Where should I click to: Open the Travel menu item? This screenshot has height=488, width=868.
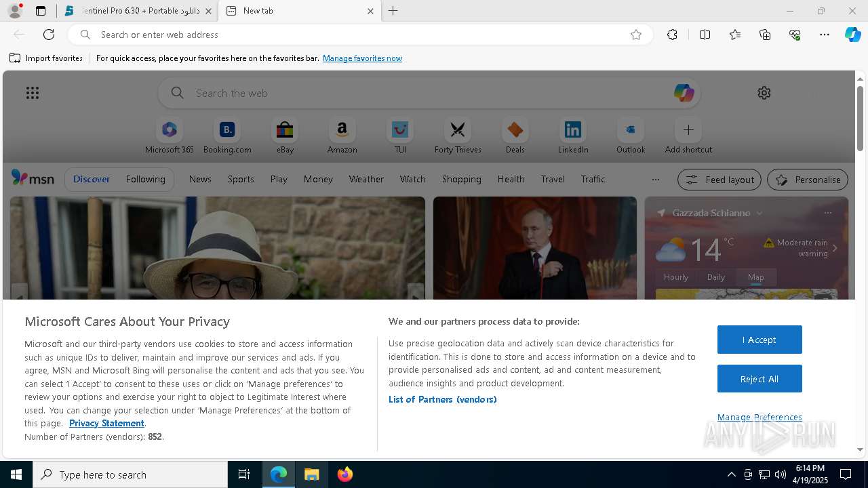coord(553,179)
